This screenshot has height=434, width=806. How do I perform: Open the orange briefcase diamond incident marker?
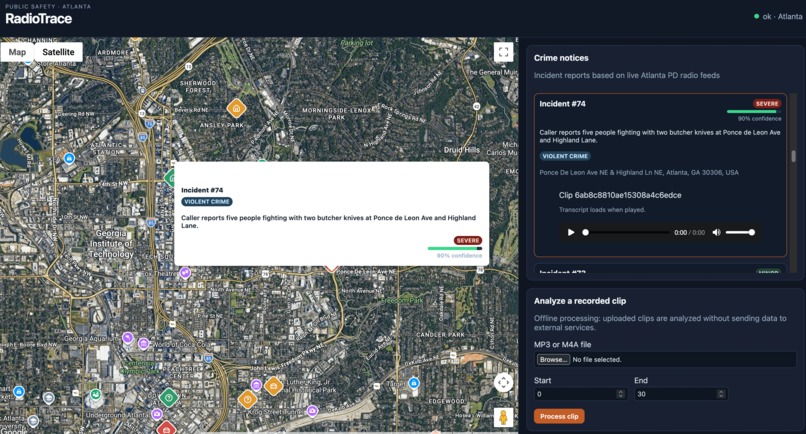coord(273,386)
